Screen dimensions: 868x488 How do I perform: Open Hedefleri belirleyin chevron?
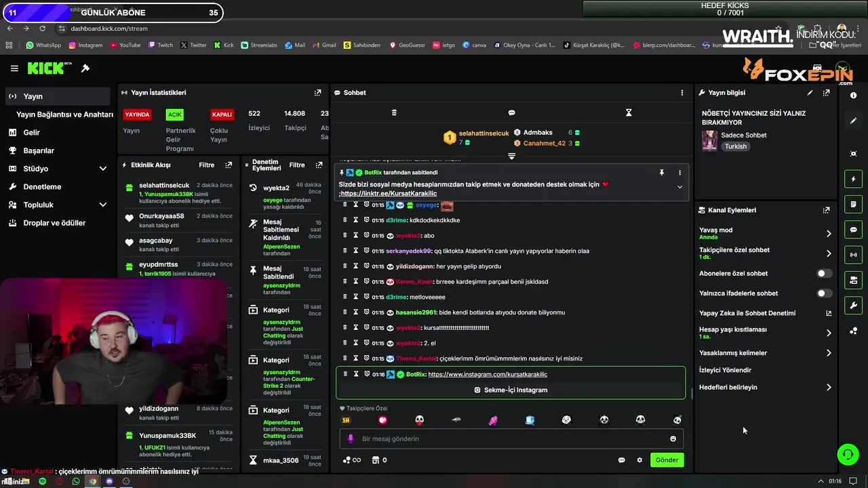tap(828, 388)
